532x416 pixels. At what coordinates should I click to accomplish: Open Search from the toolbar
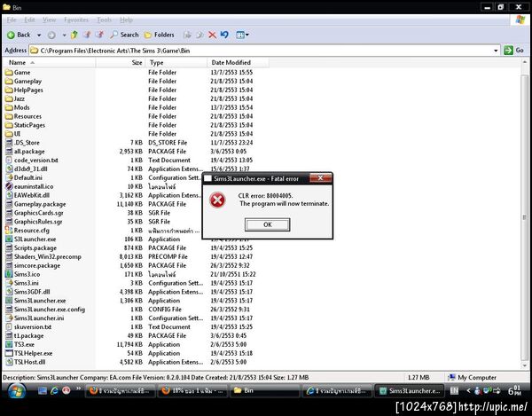coord(124,35)
